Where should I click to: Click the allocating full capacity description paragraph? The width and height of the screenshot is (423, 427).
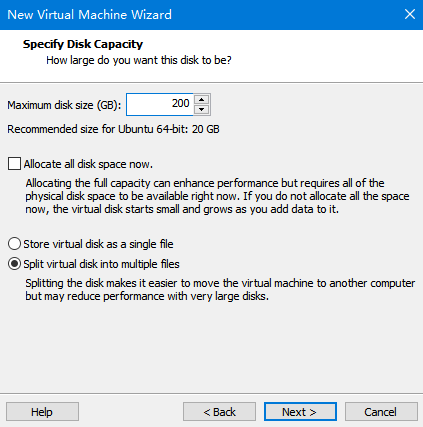[217, 196]
